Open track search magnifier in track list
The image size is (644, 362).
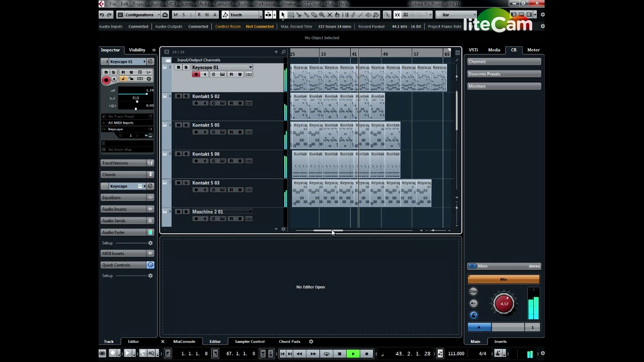(x=284, y=52)
